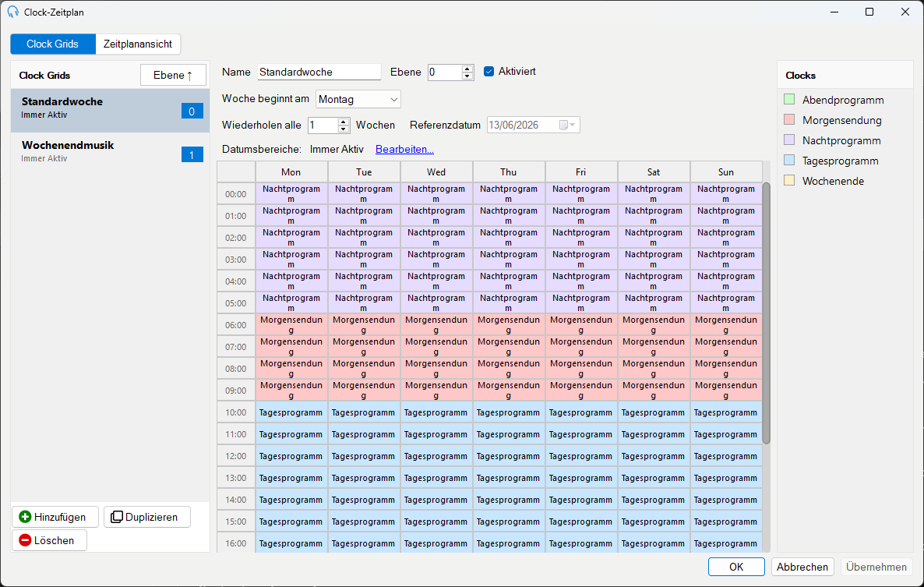
Task: Click the Duplizieren copy icon
Action: point(117,517)
